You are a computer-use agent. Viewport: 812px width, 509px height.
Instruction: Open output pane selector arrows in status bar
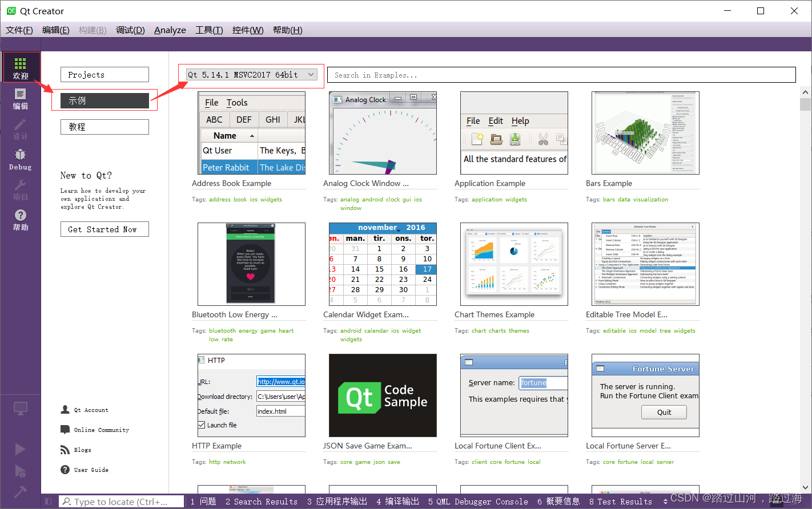(x=665, y=502)
